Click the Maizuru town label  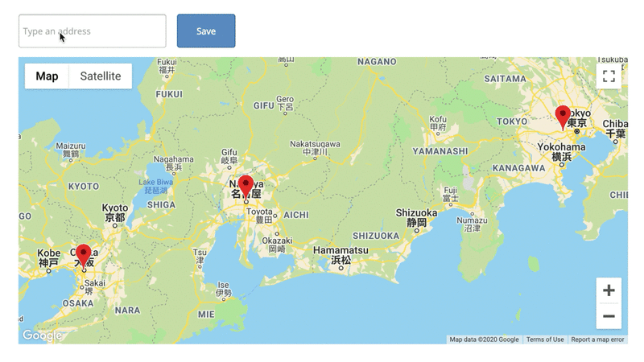point(71,150)
